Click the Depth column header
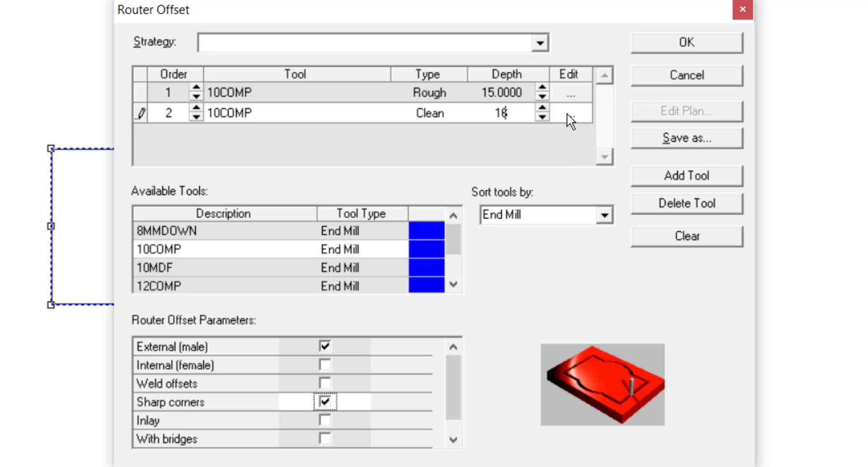Image resolution: width=868 pixels, height=467 pixels. coord(508,74)
